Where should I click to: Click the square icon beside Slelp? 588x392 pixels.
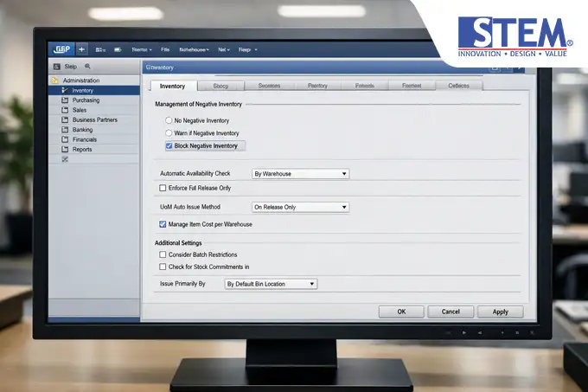[x=57, y=67]
